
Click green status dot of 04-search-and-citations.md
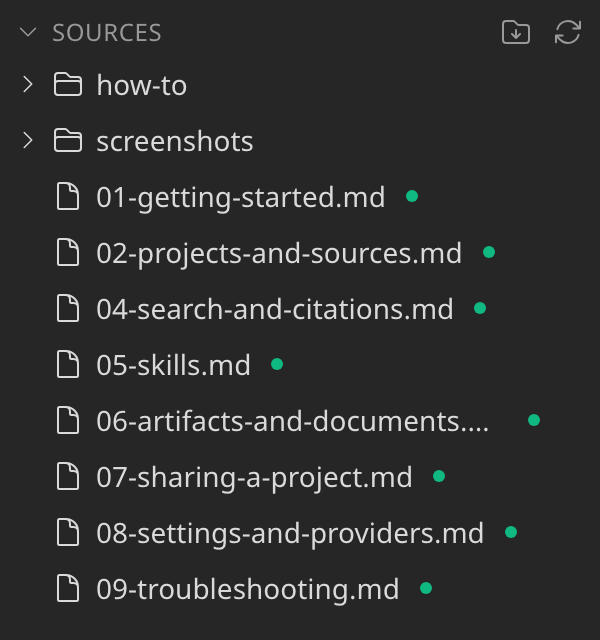click(480, 308)
